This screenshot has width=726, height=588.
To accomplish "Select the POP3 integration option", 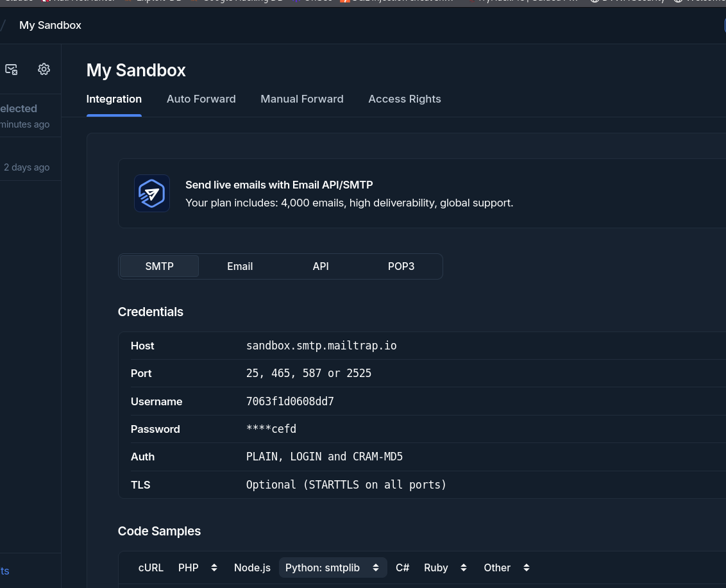I will point(401,266).
